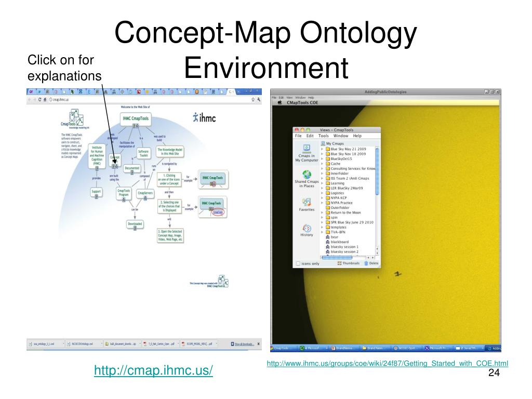Select the bluesky session 1 cmap

[x=342, y=247]
